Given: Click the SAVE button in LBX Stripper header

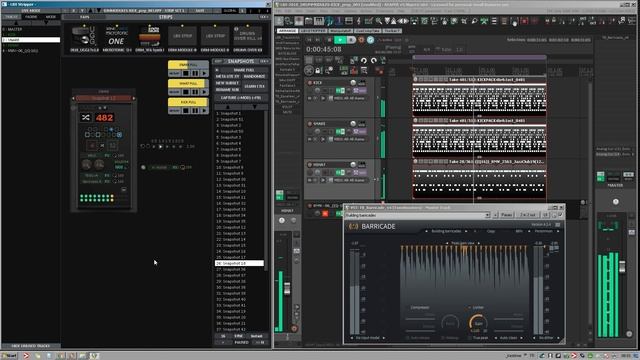Looking at the screenshot, I should pyautogui.click(x=200, y=11).
